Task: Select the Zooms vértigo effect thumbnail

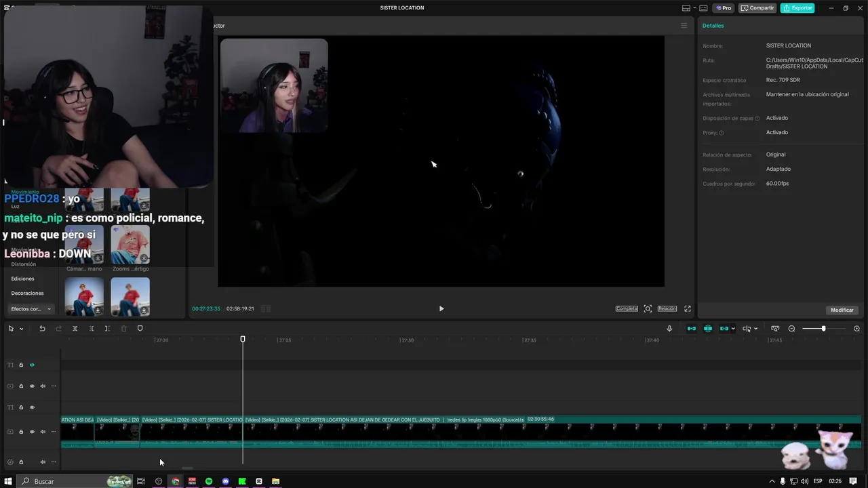Action: point(130,245)
